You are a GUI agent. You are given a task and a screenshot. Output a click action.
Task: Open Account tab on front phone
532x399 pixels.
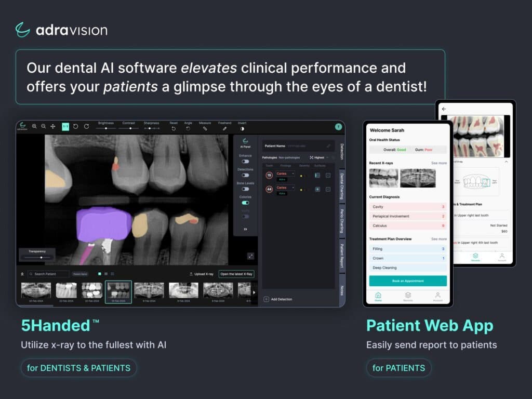(437, 296)
